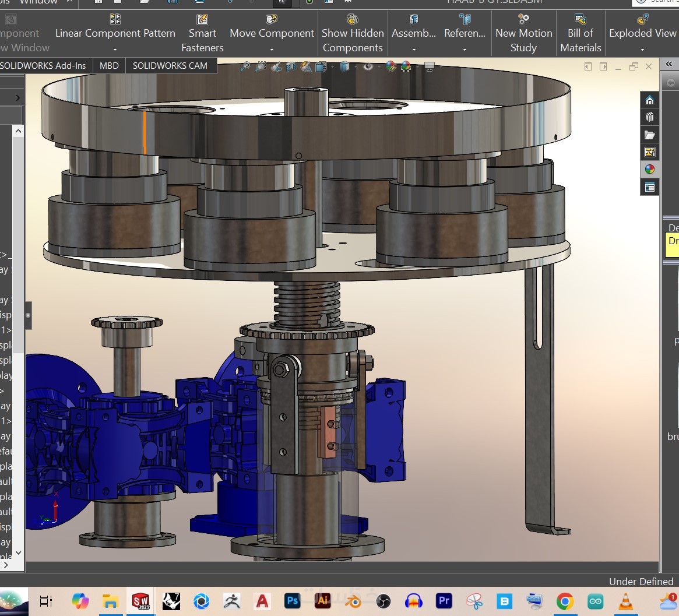Screen dimensions: 679x616
Task: Toggle Show Hidden Components
Action: pyautogui.click(x=353, y=34)
